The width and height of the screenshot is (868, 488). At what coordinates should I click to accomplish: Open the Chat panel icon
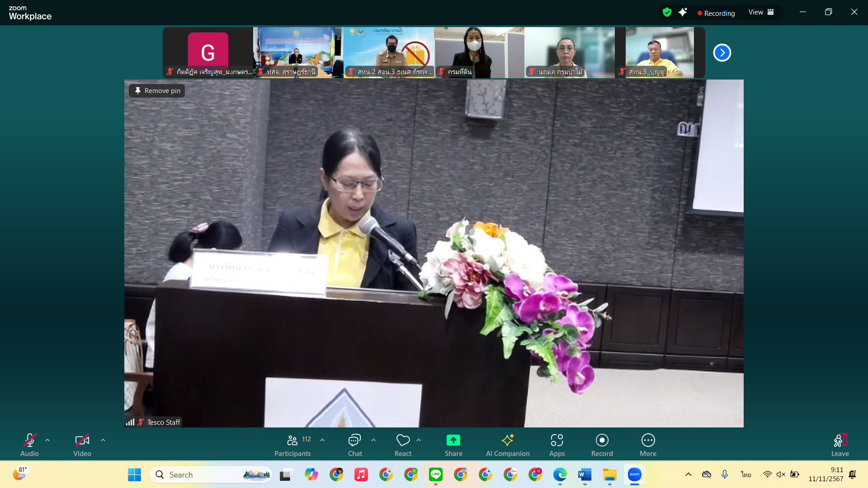coord(354,441)
